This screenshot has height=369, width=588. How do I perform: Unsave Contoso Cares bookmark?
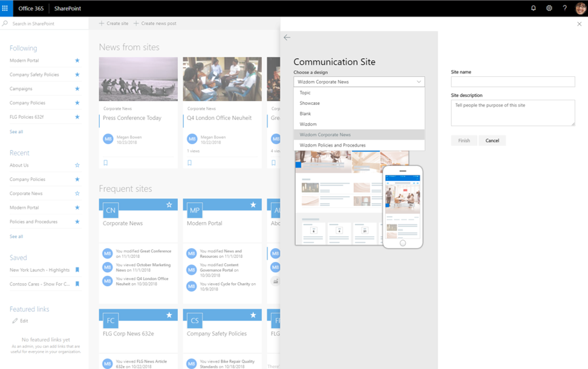pyautogui.click(x=77, y=284)
